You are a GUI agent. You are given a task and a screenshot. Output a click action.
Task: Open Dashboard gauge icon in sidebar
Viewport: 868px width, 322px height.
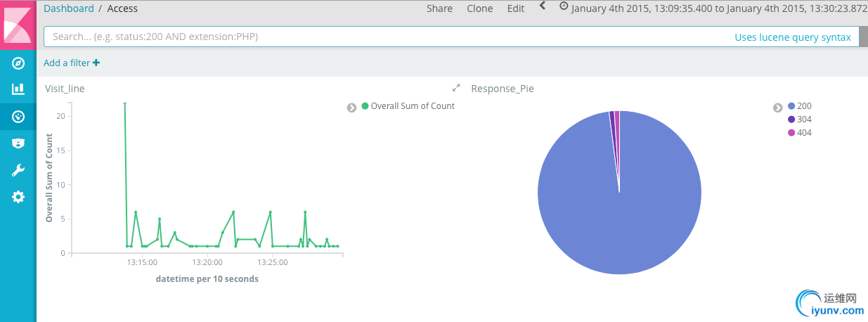18,116
